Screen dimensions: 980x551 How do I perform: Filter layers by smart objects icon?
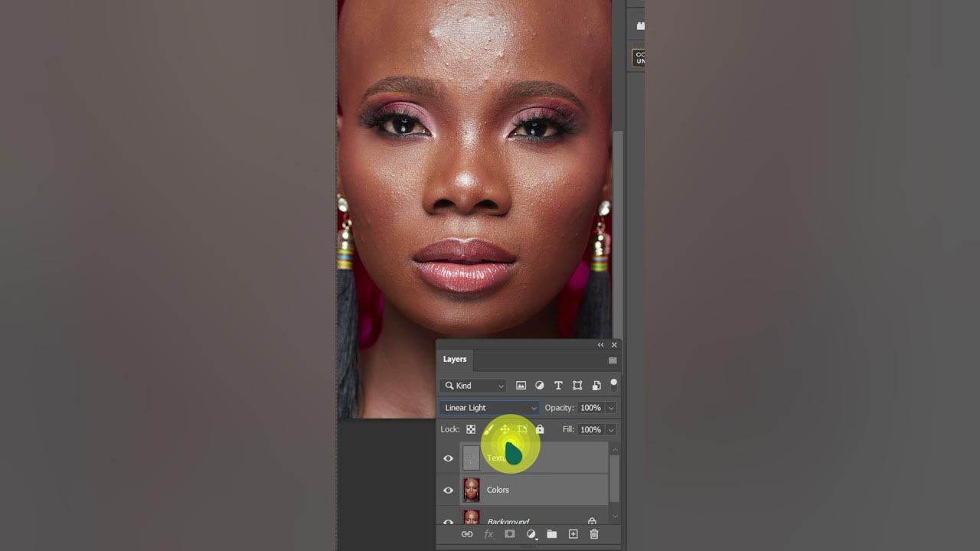(596, 386)
